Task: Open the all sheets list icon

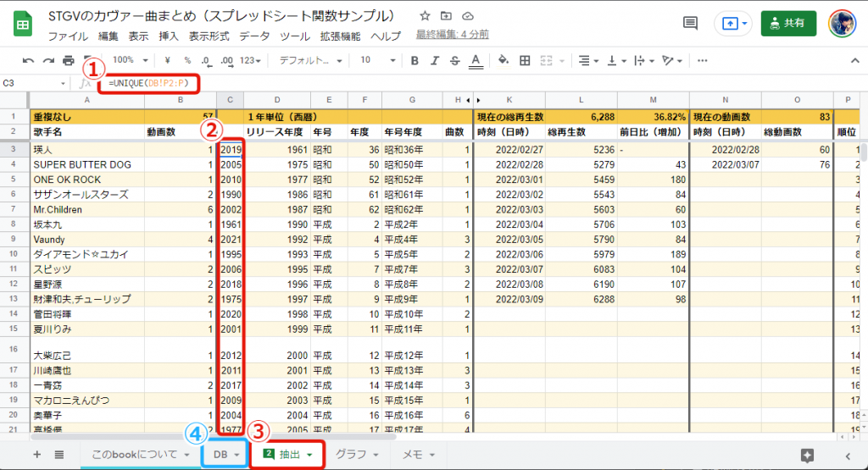Action: tap(59, 455)
